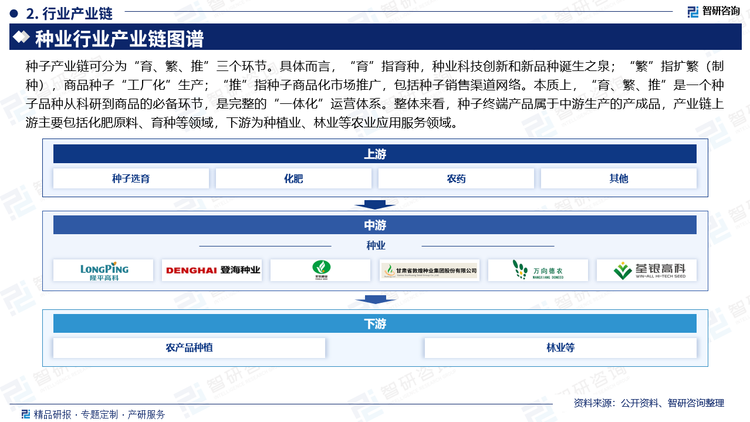
Task: Click the 智研咨询 logo at top right
Action: click(x=713, y=11)
